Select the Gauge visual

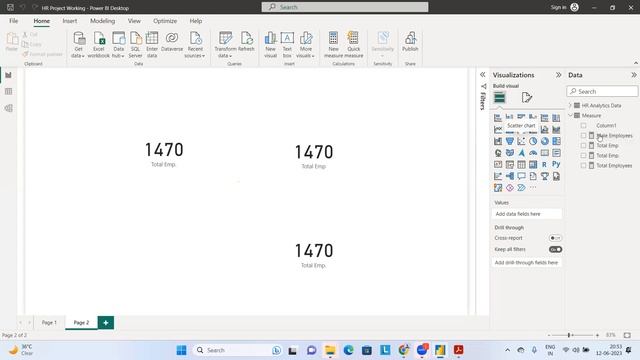533,153
